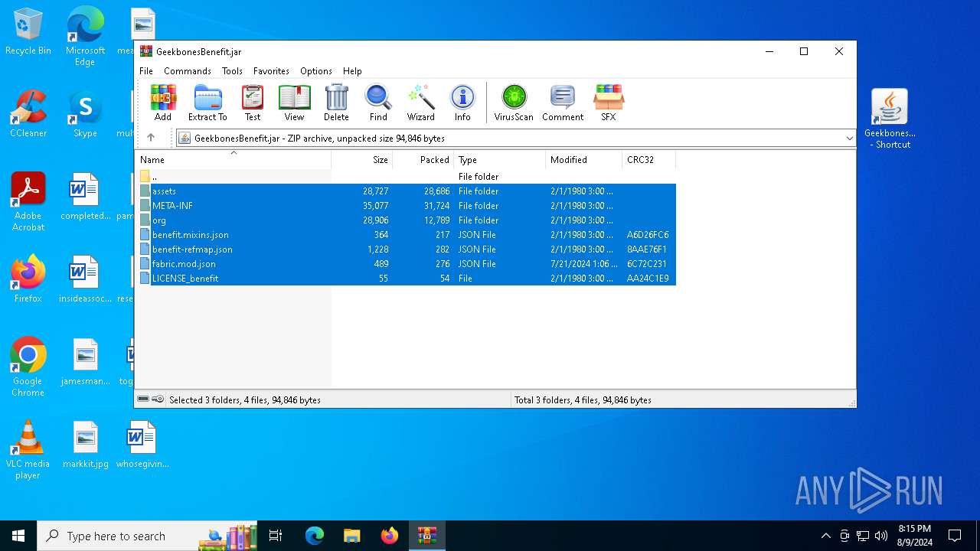Open Firefox desktop shortcut
Screen dimensions: 980x551
tap(28, 279)
